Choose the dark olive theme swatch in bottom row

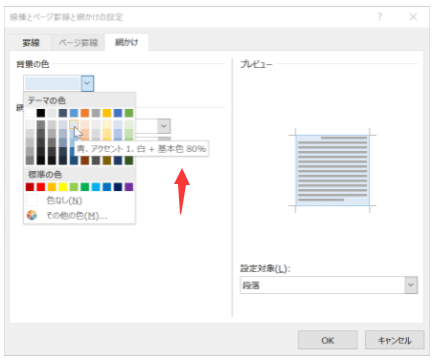[107, 160]
